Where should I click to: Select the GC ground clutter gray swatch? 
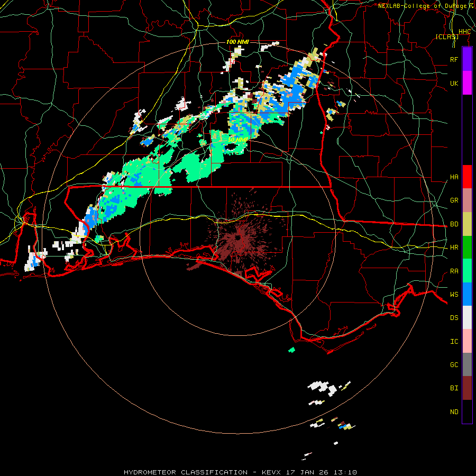[x=467, y=364]
